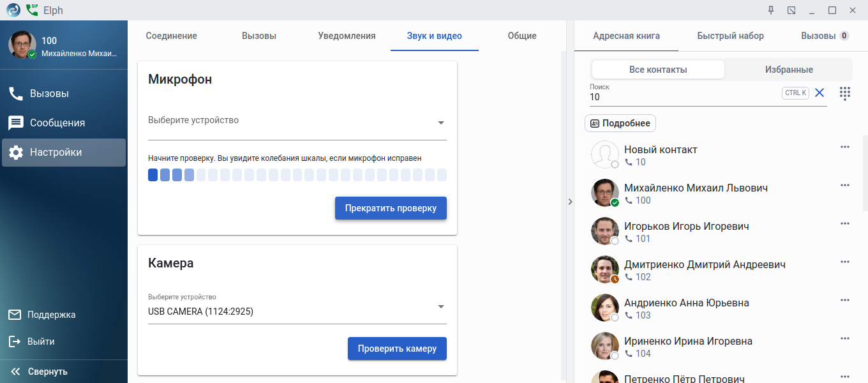Expand the microphone device dropdown
This screenshot has width=868, height=383.
pos(440,123)
